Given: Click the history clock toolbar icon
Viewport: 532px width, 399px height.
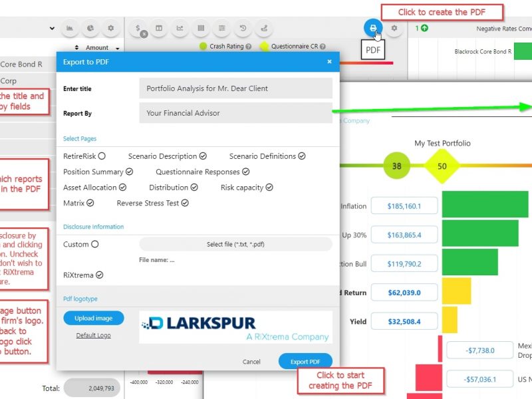Looking at the screenshot, I should click(x=243, y=29).
